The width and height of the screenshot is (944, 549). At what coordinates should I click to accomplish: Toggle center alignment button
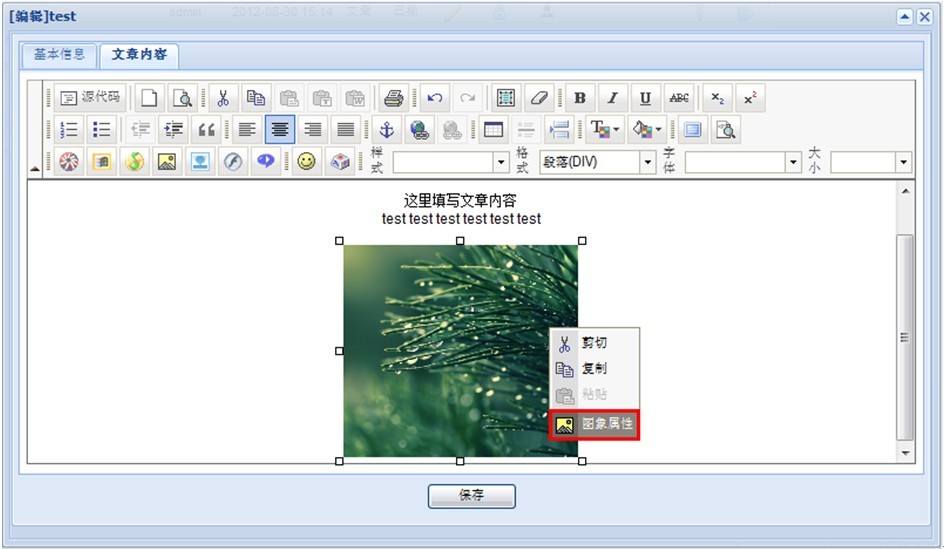pos(280,129)
